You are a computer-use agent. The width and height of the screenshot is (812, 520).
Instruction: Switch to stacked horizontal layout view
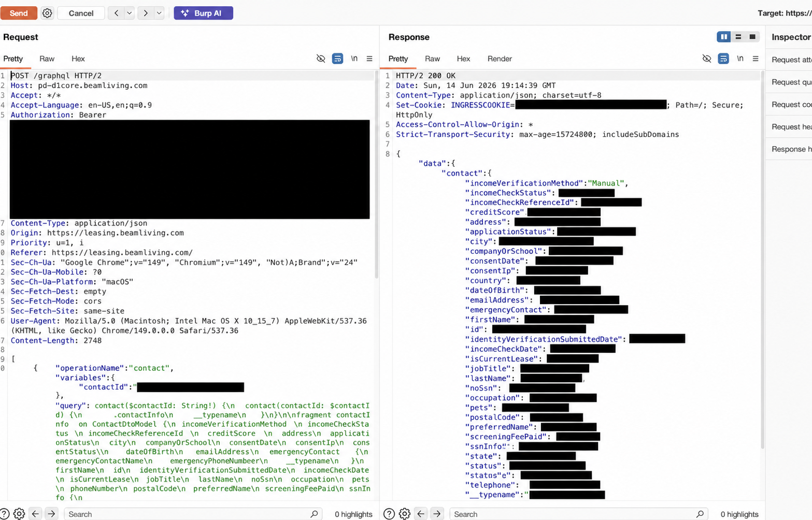(738, 37)
